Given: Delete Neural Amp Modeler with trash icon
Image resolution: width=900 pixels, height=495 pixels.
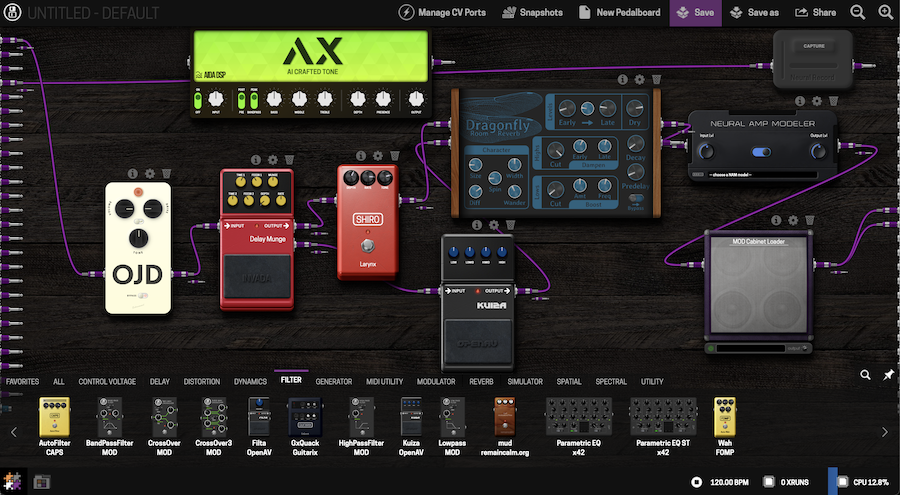Looking at the screenshot, I should coord(833,101).
